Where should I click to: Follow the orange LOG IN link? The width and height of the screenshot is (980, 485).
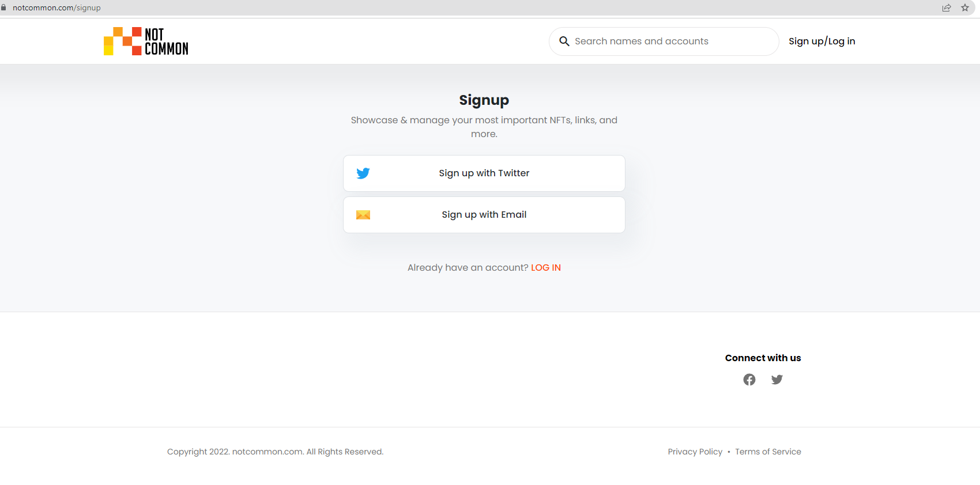point(546,268)
